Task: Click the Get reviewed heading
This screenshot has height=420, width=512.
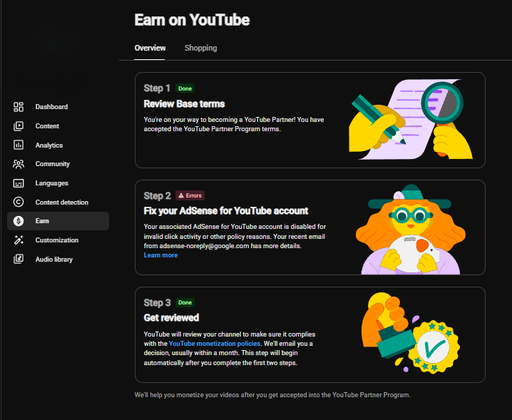Action: 171,318
